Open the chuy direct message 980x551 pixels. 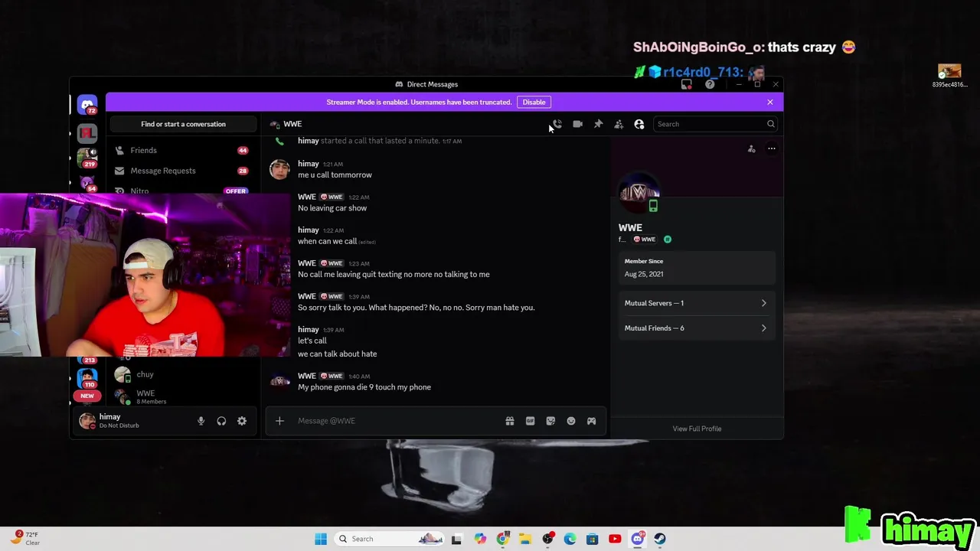pyautogui.click(x=182, y=374)
